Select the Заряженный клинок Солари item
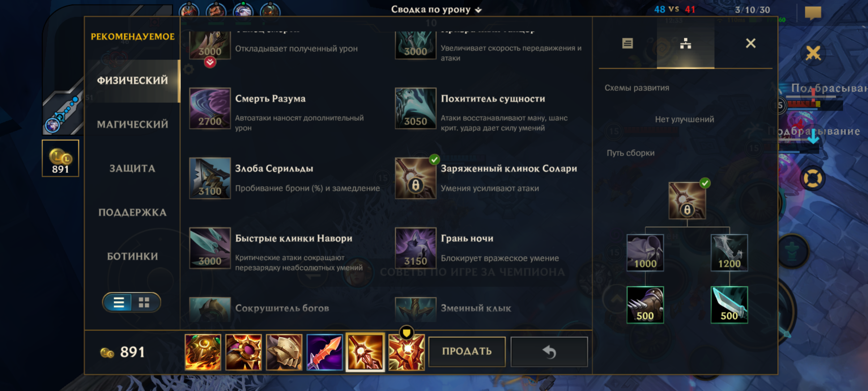Screen dimensions: 868x391 click(415, 178)
